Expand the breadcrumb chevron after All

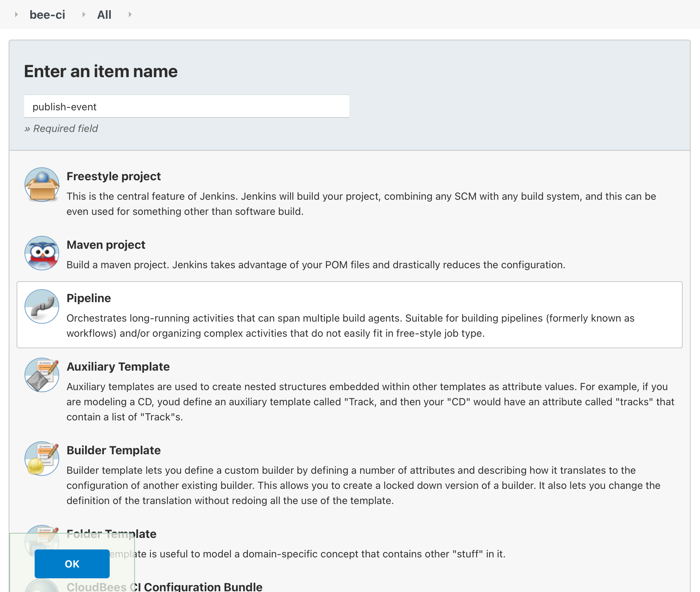pyautogui.click(x=130, y=14)
